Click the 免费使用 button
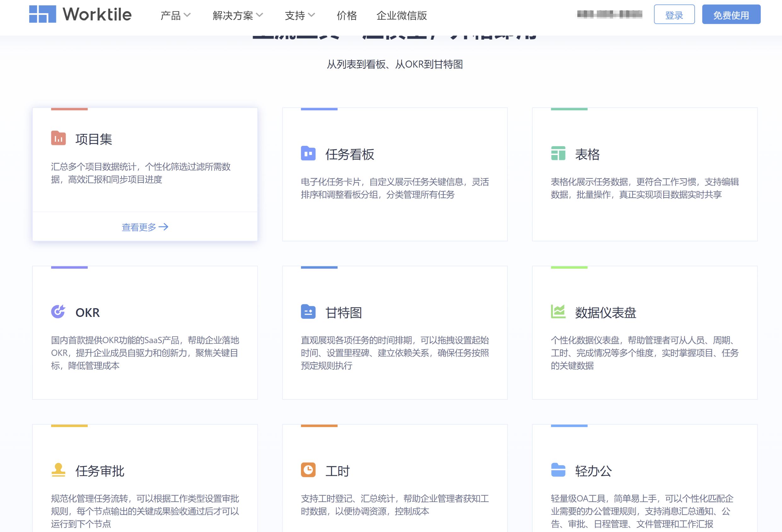Image resolution: width=782 pixels, height=532 pixels. tap(731, 14)
